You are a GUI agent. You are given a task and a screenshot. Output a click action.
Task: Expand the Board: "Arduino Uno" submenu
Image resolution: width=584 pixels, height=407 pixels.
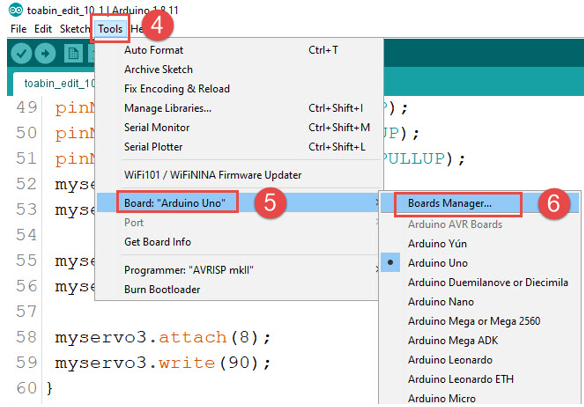click(x=238, y=203)
